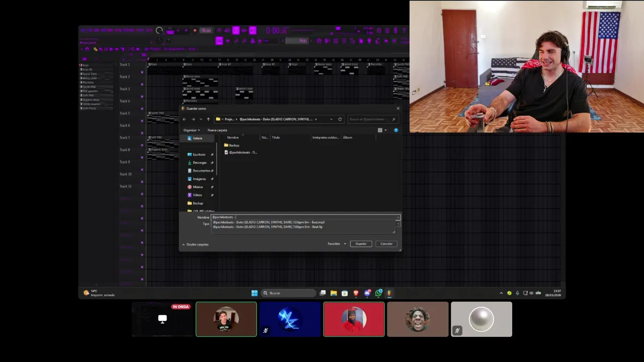Sort by Intérpretes colaboradores column
Image resolution: width=644 pixels, height=362 pixels.
tap(326, 137)
